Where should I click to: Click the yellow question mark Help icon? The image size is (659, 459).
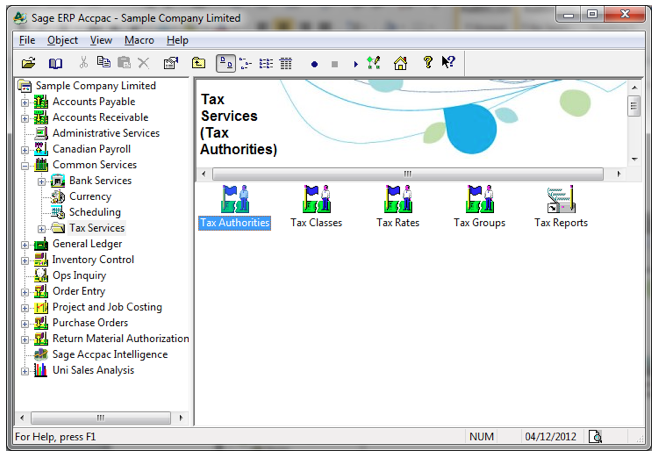(428, 63)
